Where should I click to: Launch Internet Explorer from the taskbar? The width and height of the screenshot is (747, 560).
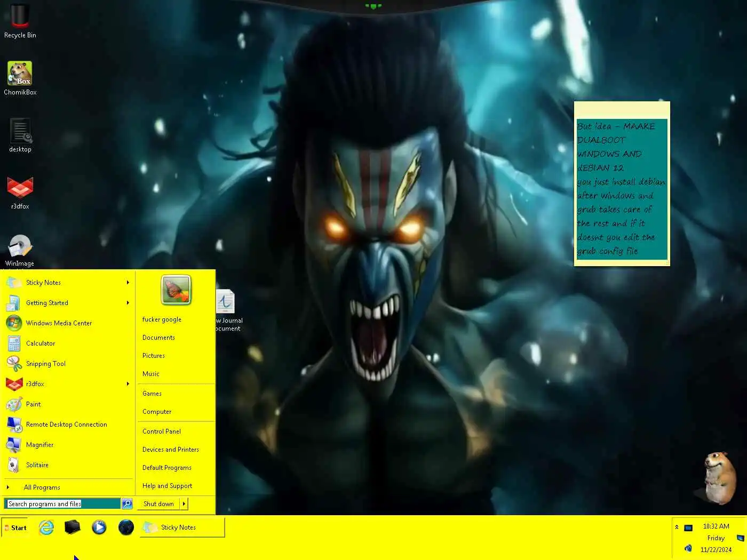click(46, 527)
